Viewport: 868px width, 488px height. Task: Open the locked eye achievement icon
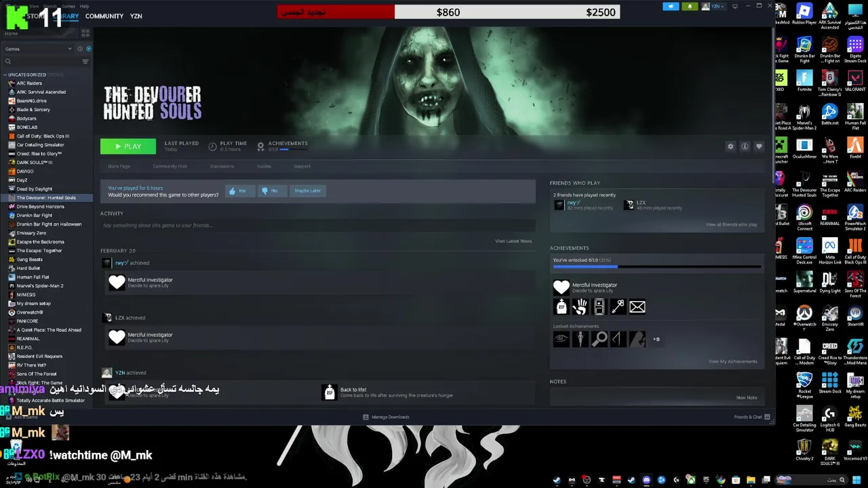click(x=561, y=339)
